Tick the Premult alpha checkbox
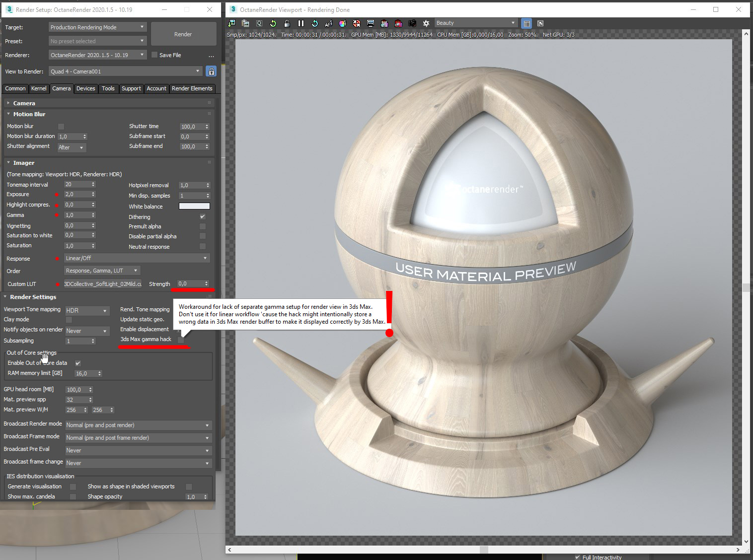 pyautogui.click(x=203, y=226)
